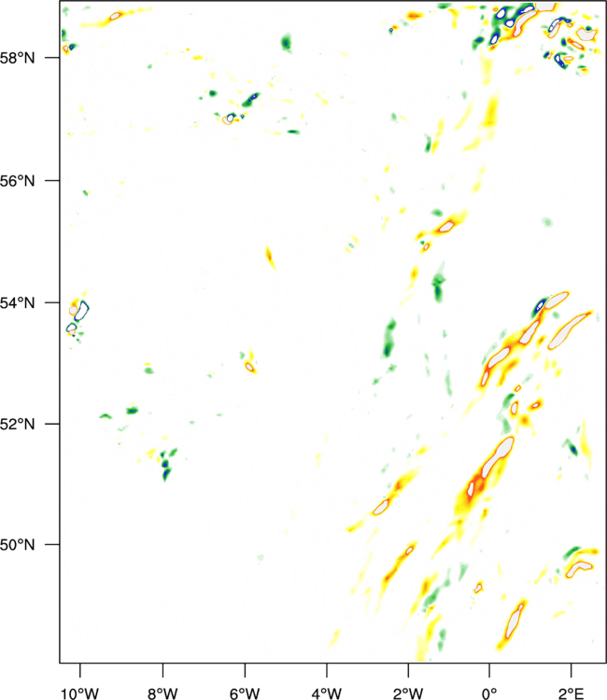Viewport: 607px width, 700px height.
Task: Click the 56°N latitude label
Action: pos(18,181)
